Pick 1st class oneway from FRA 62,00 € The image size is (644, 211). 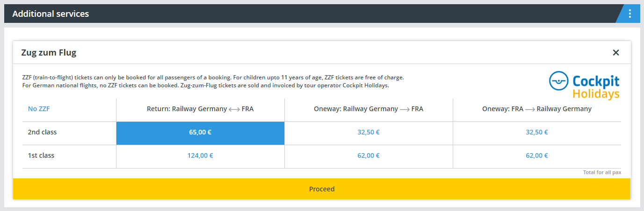(537, 156)
